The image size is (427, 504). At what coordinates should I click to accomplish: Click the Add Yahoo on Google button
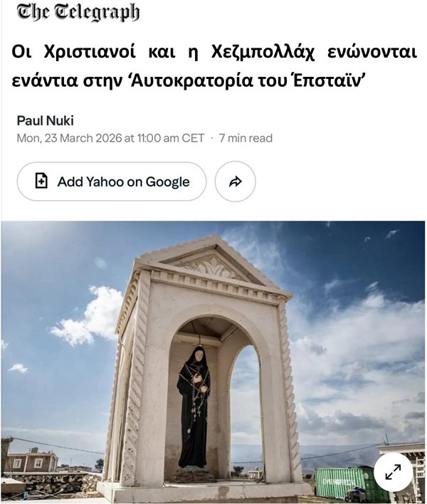112,182
